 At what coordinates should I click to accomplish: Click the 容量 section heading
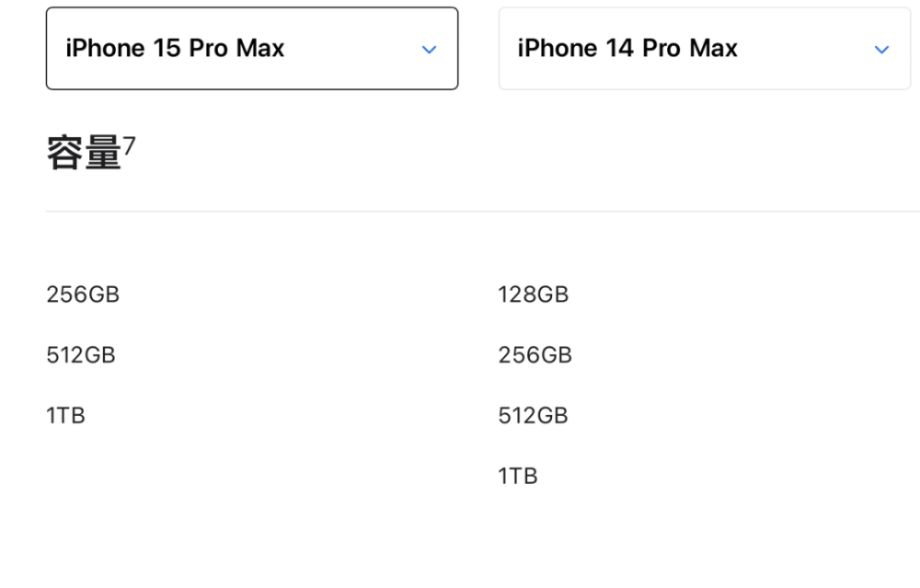tap(84, 153)
